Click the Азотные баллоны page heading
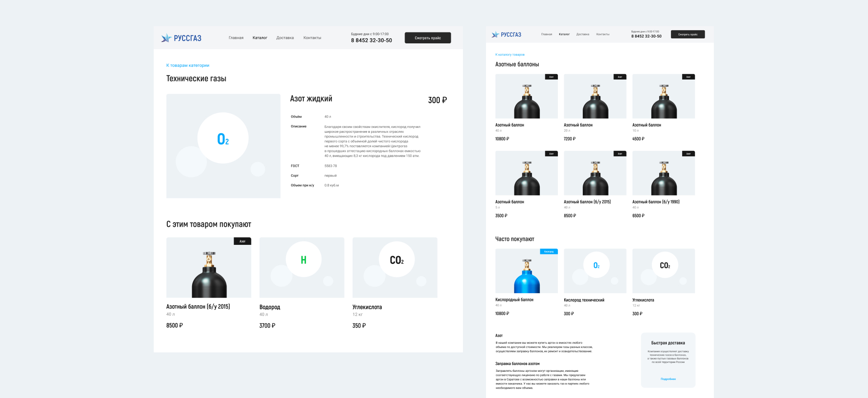Viewport: 868px width, 398px height. (x=517, y=65)
